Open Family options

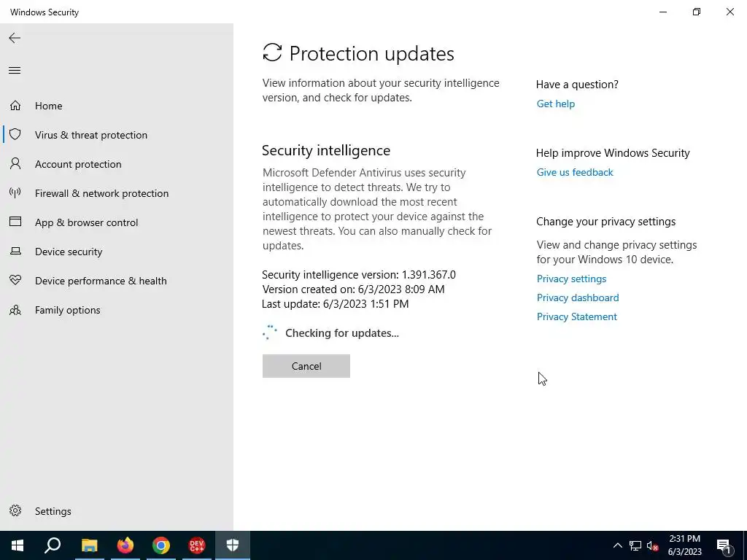(x=68, y=310)
